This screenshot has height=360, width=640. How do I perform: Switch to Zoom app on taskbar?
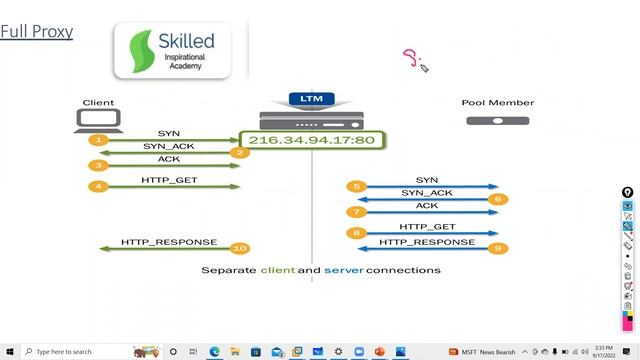(359, 351)
